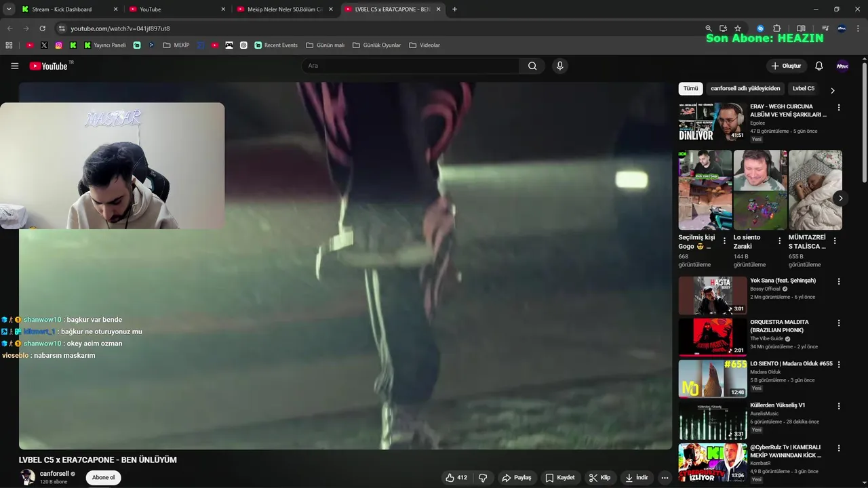Switch to Stream - Kick Dashboard tab
Viewport: 868px width, 488px height.
(69, 9)
